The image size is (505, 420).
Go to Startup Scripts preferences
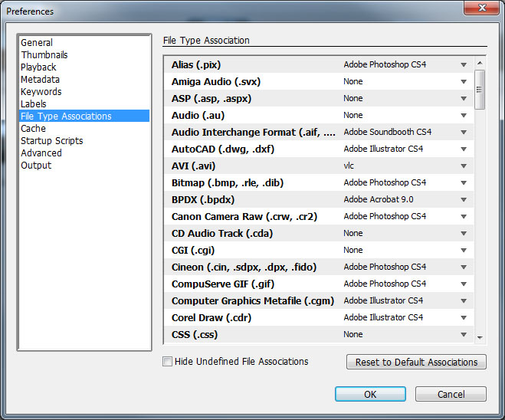click(x=52, y=141)
